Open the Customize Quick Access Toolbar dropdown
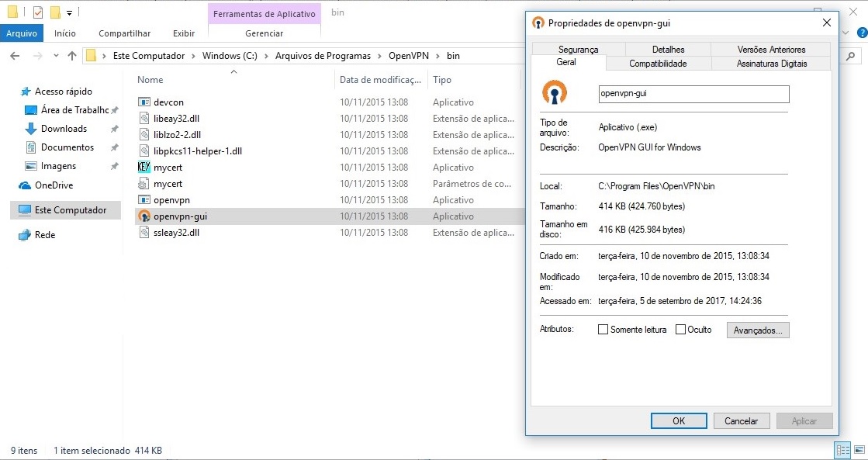 pos(69,12)
